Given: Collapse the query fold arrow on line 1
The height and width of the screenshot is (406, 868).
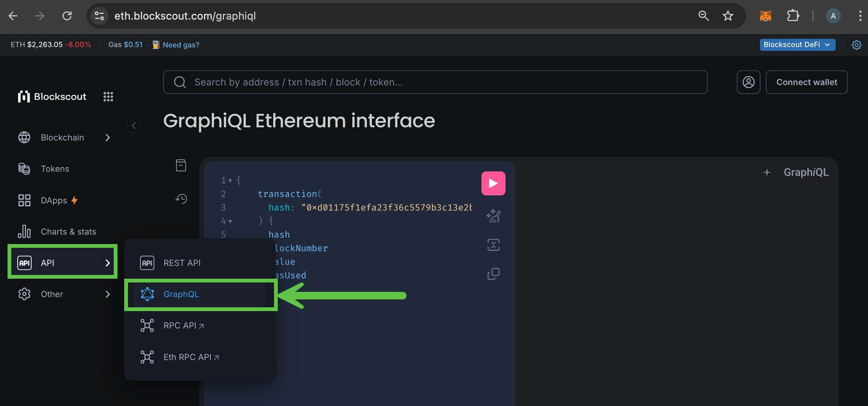Looking at the screenshot, I should (230, 181).
